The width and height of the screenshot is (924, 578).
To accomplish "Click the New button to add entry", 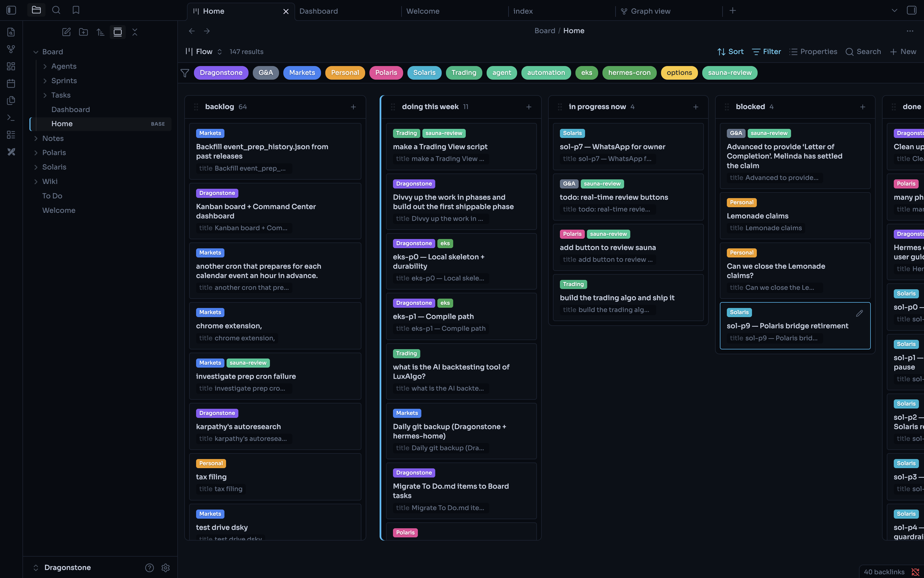I will point(903,52).
